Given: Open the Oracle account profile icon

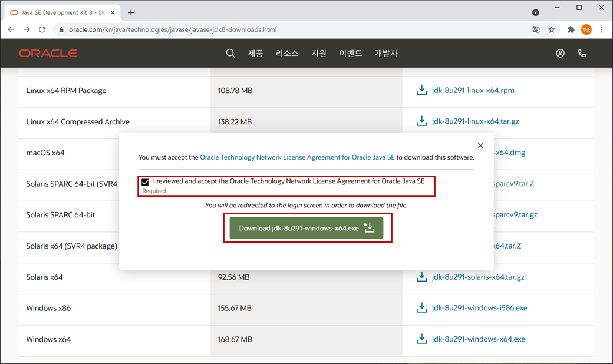Looking at the screenshot, I should coord(560,53).
